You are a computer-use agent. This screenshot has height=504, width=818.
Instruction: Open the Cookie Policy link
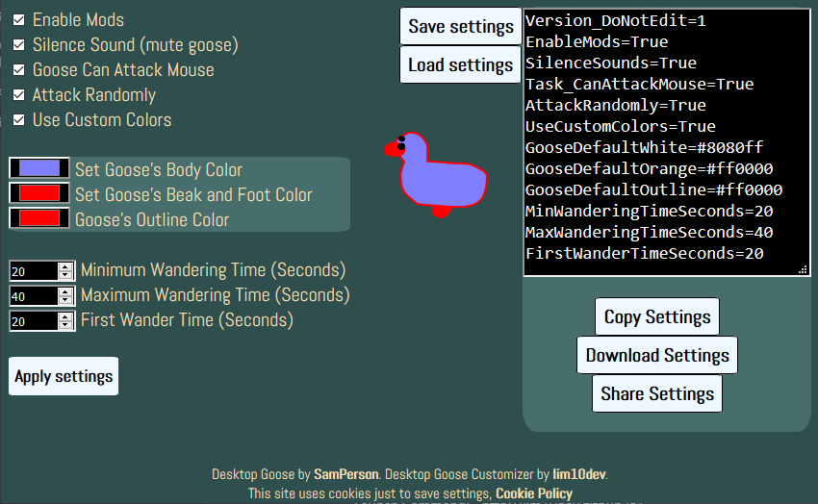[534, 493]
